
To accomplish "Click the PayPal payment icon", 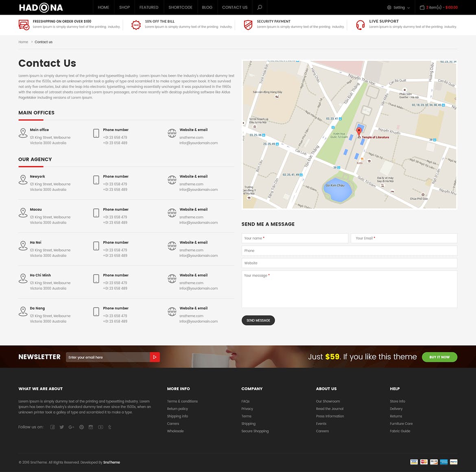I will [x=454, y=462].
